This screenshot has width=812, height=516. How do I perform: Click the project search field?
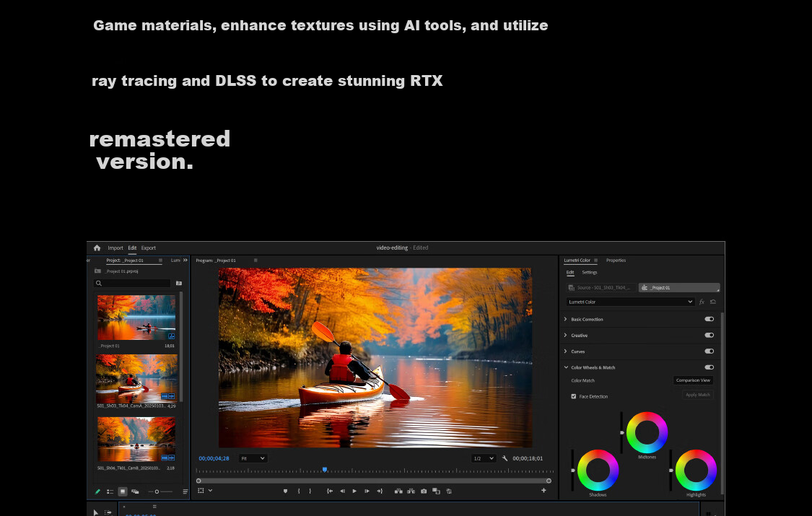coord(133,283)
